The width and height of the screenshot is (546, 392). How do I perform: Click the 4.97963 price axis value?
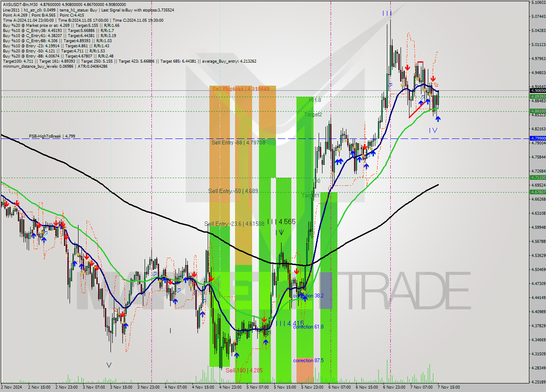tap(539, 59)
